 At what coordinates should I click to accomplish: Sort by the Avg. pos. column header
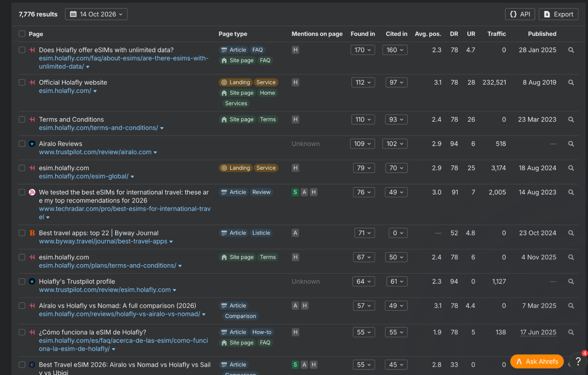click(428, 34)
